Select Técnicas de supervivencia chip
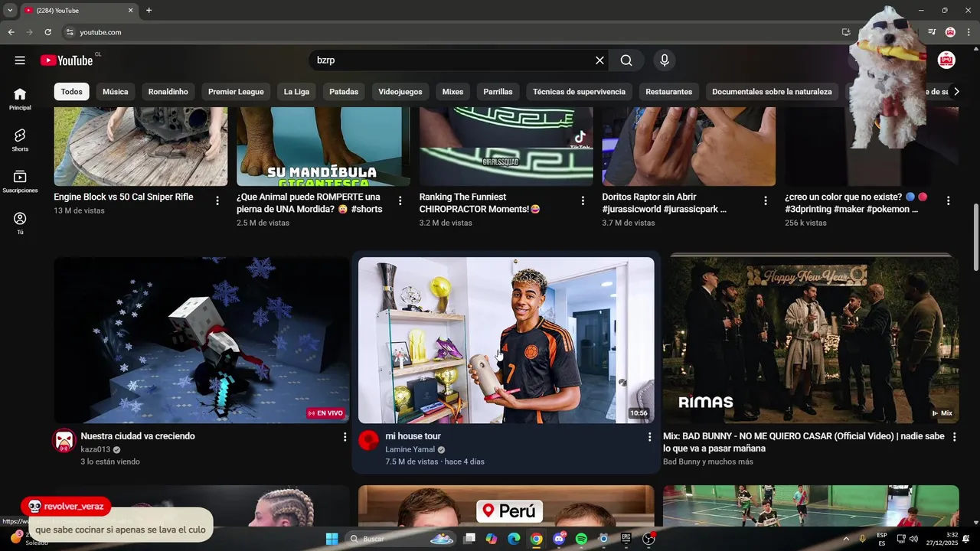The height and width of the screenshot is (551, 980). [x=579, y=92]
